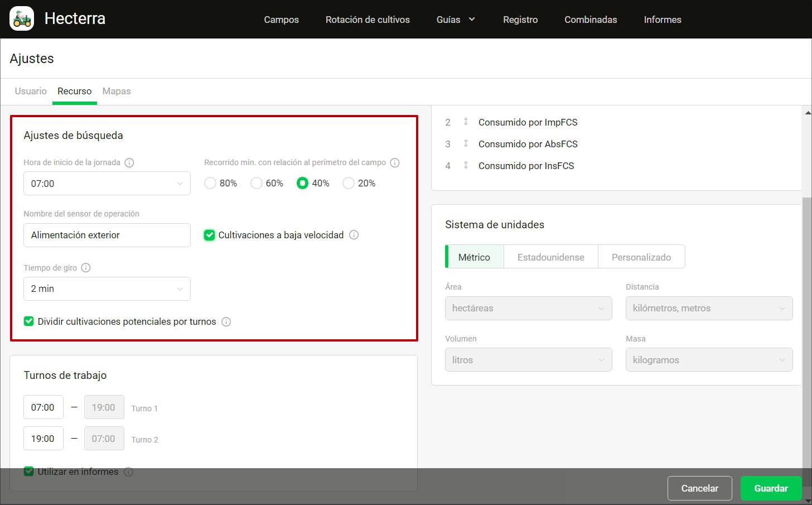Click the Hecterra tractor logo icon

22,19
